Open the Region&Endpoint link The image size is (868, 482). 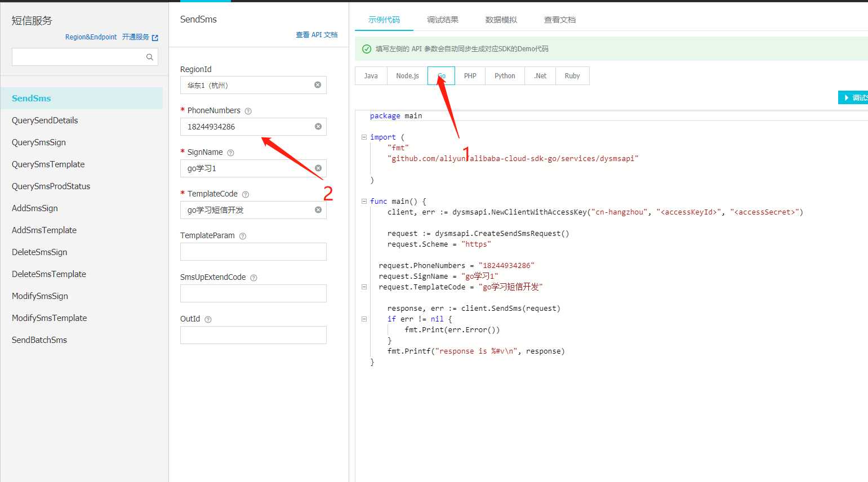pyautogui.click(x=91, y=37)
